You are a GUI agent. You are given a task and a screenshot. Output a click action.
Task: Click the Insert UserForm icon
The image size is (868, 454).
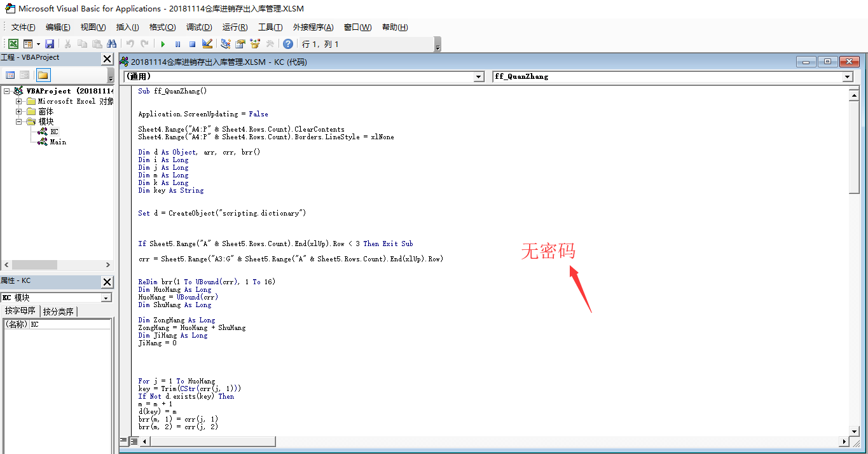(x=27, y=44)
